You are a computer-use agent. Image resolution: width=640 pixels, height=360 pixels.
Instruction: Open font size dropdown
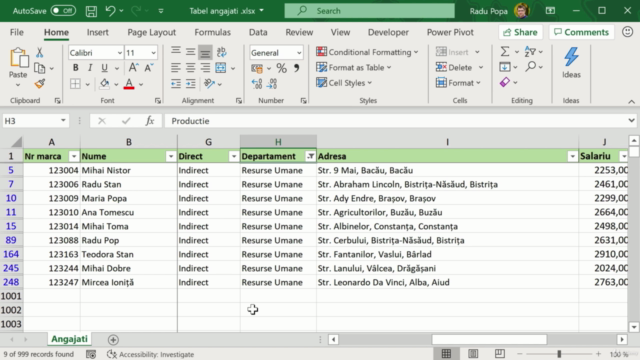tap(153, 53)
